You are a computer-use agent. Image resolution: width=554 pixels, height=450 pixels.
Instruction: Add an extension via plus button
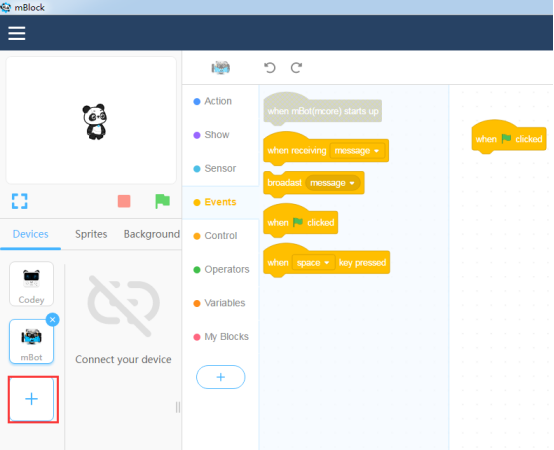(220, 377)
